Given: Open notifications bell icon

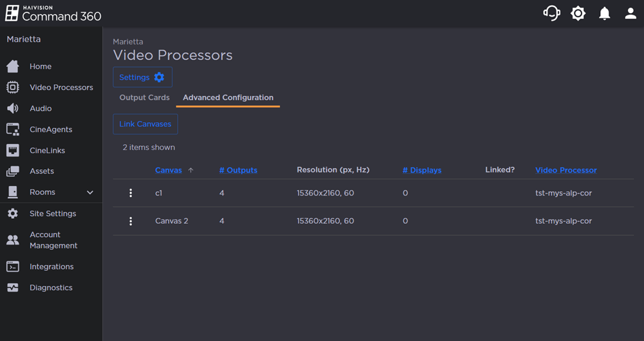Looking at the screenshot, I should (605, 14).
